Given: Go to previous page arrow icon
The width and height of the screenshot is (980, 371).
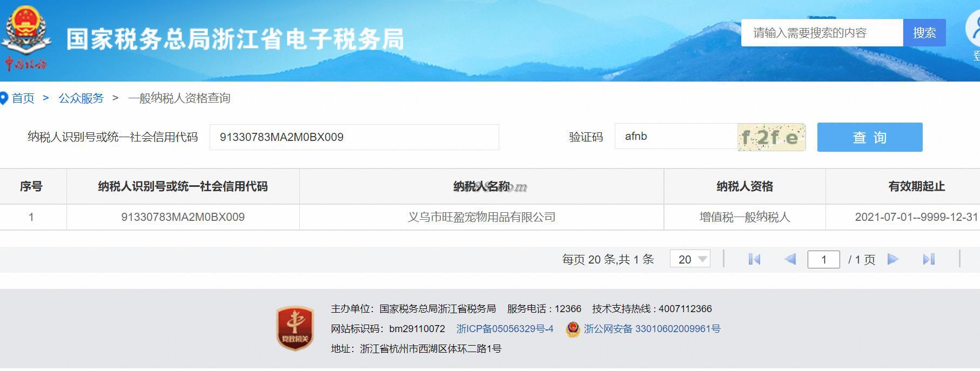Looking at the screenshot, I should [x=790, y=259].
